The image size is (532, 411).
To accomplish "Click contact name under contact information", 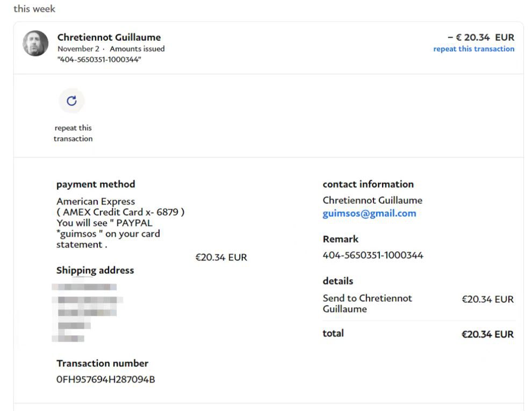I will pyautogui.click(x=372, y=200).
